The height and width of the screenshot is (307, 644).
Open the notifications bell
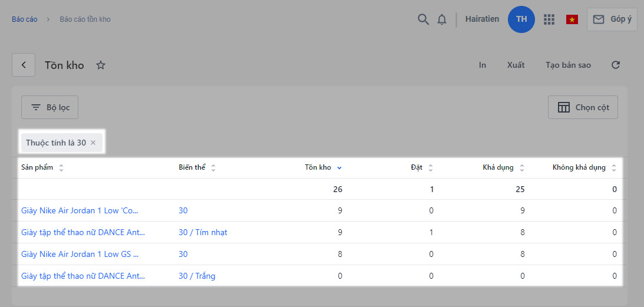(x=442, y=19)
